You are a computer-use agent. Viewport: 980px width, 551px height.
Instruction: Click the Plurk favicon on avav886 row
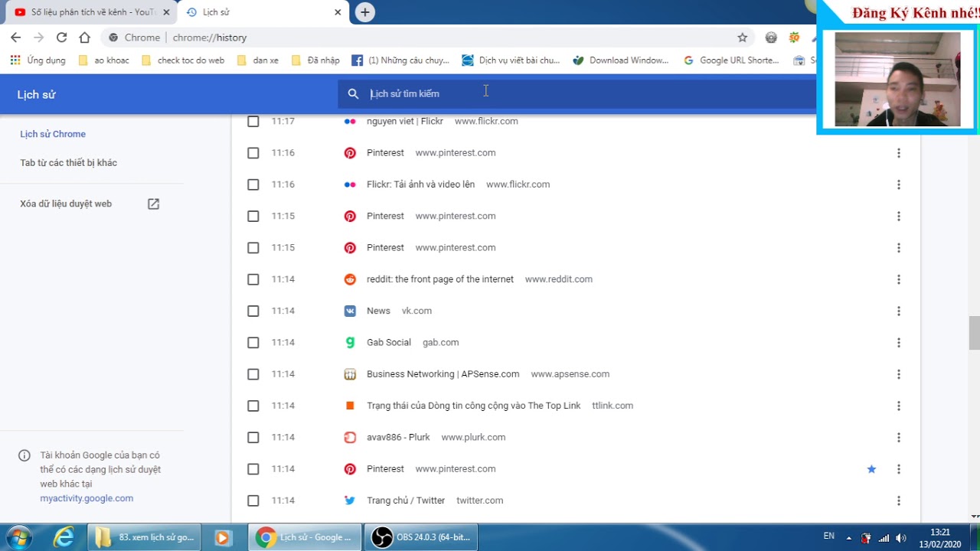point(350,437)
